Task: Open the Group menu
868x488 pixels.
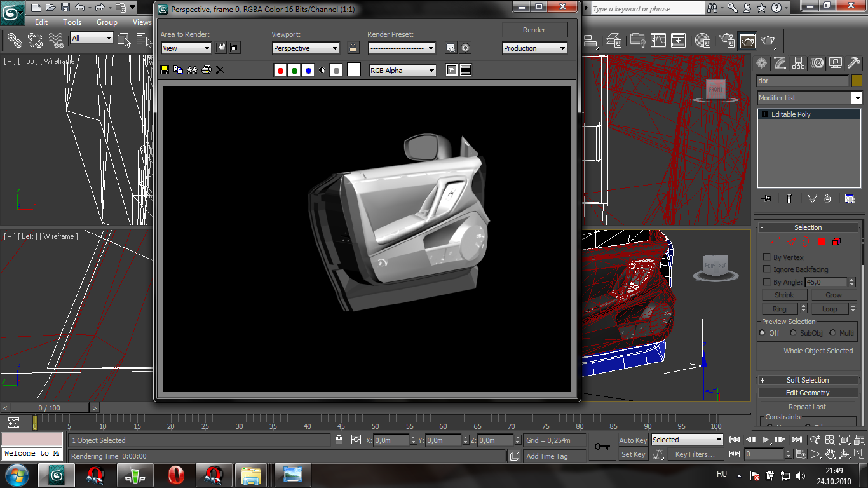Action: [107, 22]
